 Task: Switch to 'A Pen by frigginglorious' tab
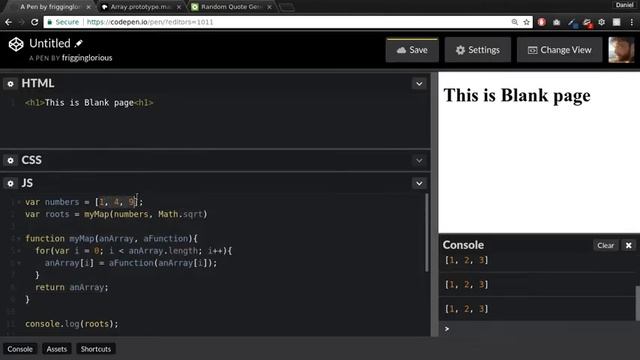point(50,7)
